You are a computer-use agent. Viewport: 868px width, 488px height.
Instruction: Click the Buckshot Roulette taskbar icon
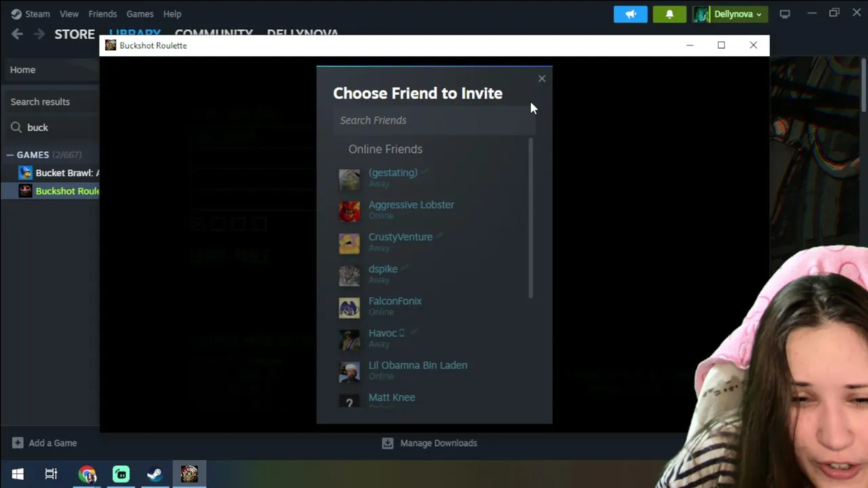pyautogui.click(x=189, y=474)
